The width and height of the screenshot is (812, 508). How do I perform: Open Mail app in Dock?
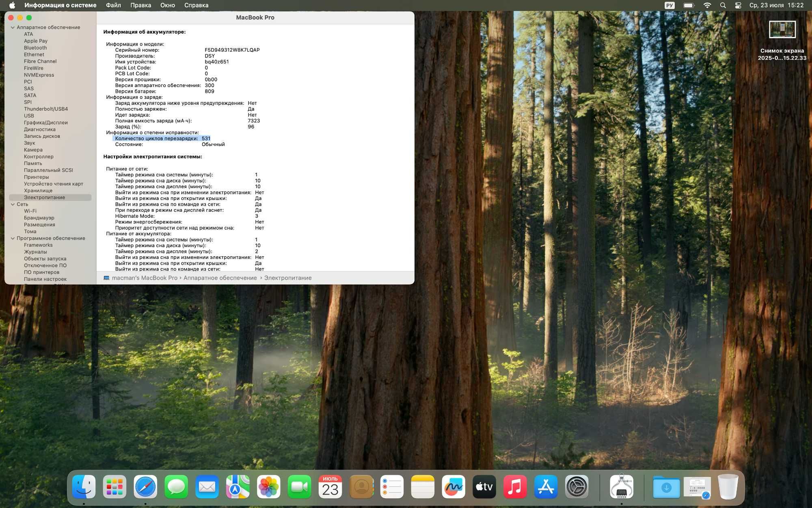pyautogui.click(x=207, y=486)
